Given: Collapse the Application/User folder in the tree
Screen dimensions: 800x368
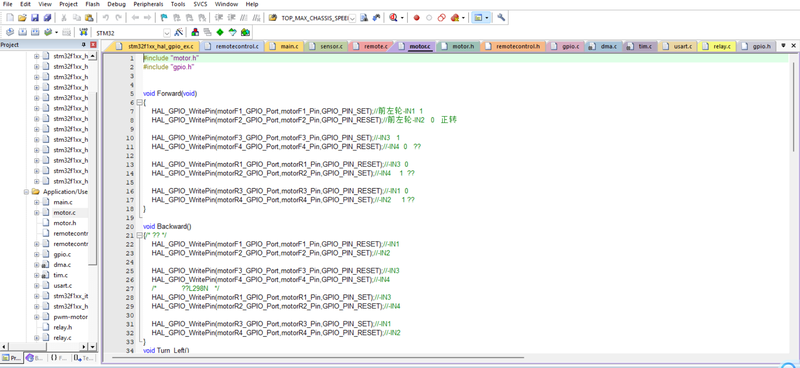Looking at the screenshot, I should 27,192.
